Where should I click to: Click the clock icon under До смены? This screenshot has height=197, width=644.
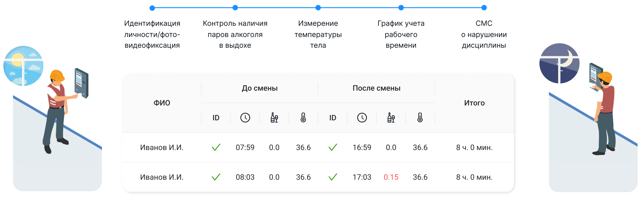[245, 118]
